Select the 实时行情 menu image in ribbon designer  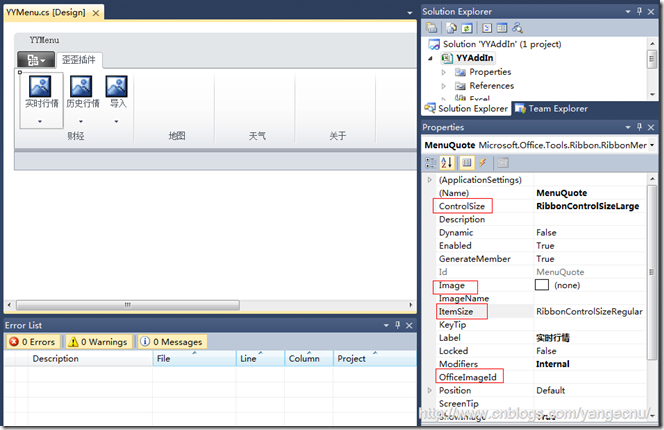(40, 86)
